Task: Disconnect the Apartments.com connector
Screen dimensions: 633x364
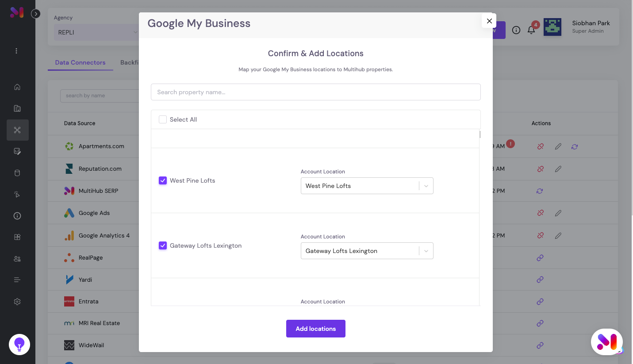Action: [x=540, y=146]
